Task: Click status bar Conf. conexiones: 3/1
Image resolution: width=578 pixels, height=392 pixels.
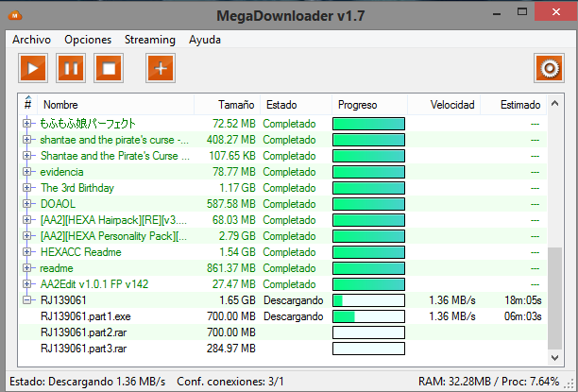Action: click(230, 382)
